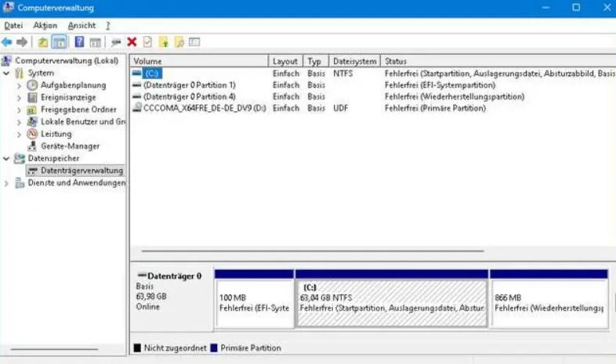The height and width of the screenshot is (364, 616).
Task: Click the Geräte-Manager icon
Action: 32,146
